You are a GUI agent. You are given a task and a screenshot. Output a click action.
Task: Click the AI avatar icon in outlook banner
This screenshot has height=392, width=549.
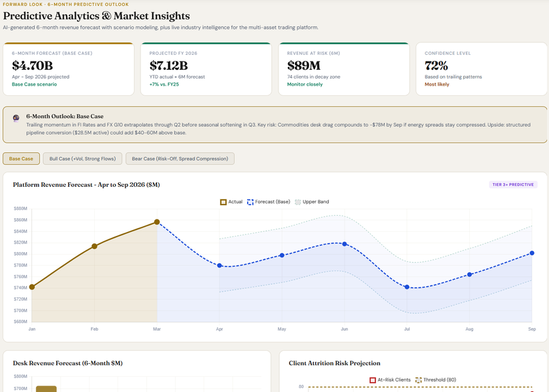pyautogui.click(x=16, y=118)
